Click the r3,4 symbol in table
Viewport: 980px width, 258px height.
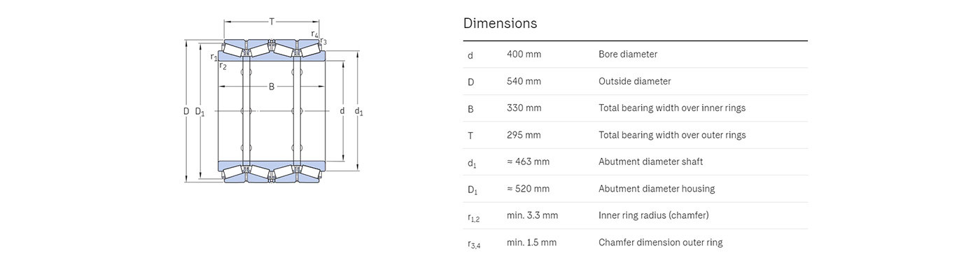(x=474, y=243)
